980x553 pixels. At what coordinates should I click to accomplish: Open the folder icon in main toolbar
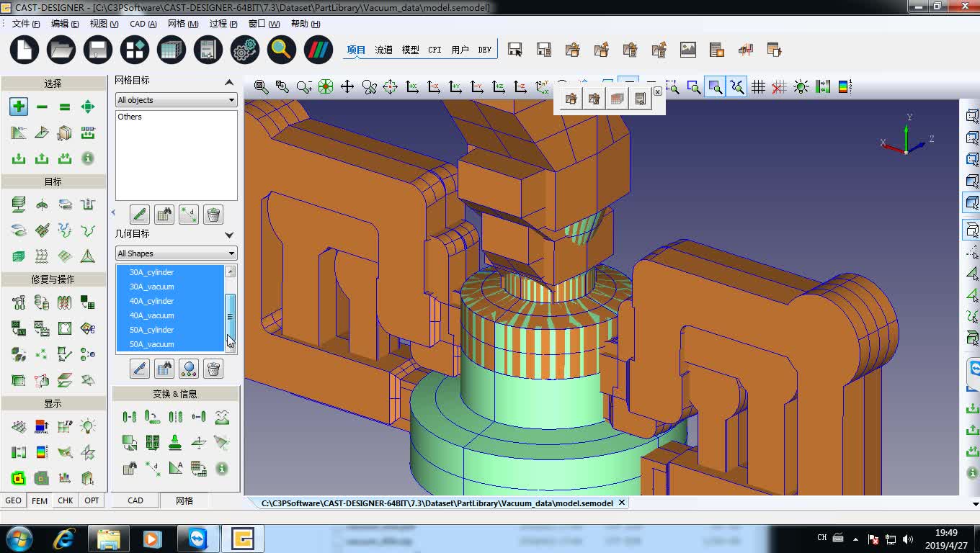pyautogui.click(x=61, y=50)
